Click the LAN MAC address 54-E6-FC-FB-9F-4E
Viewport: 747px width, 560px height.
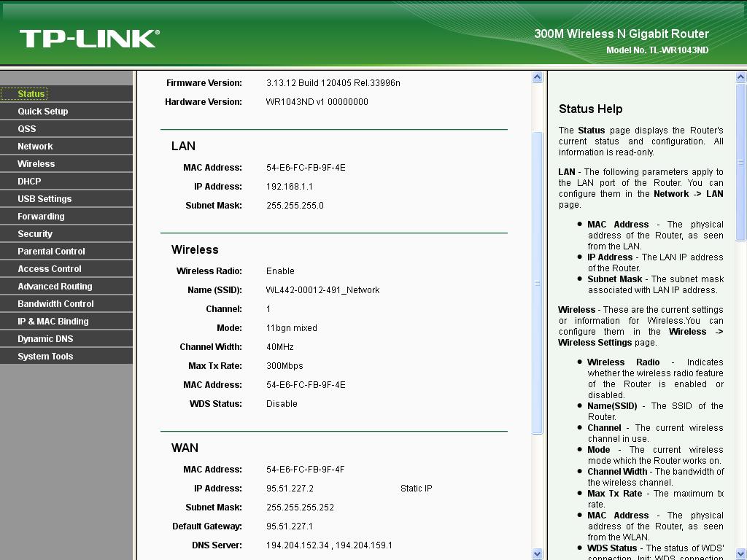(306, 168)
